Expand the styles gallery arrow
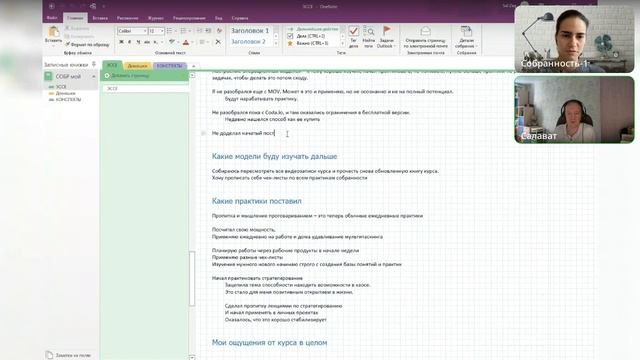Screen dimensions: 640x360 (x=276, y=44)
